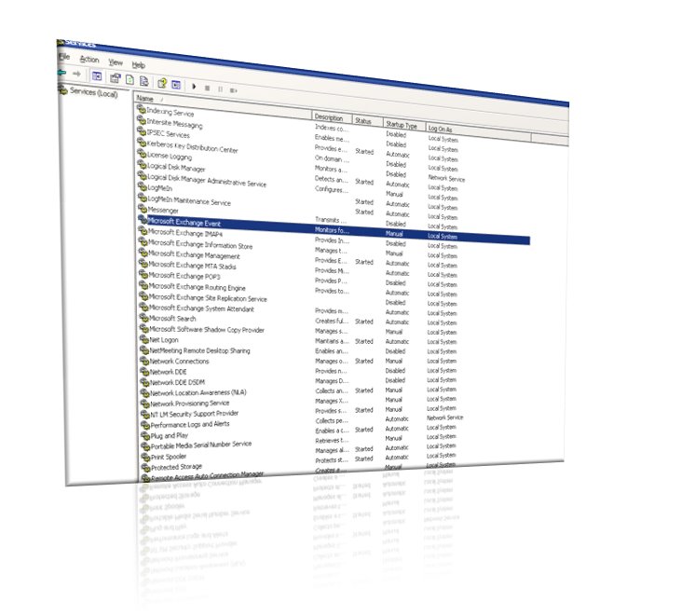
Task: Open the View menu
Action: [116, 62]
